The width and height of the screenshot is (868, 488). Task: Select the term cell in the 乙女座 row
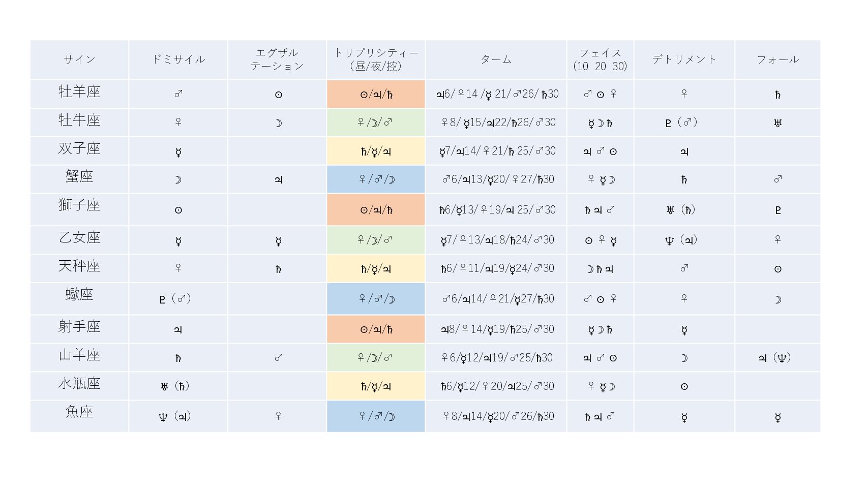pyautogui.click(x=496, y=240)
